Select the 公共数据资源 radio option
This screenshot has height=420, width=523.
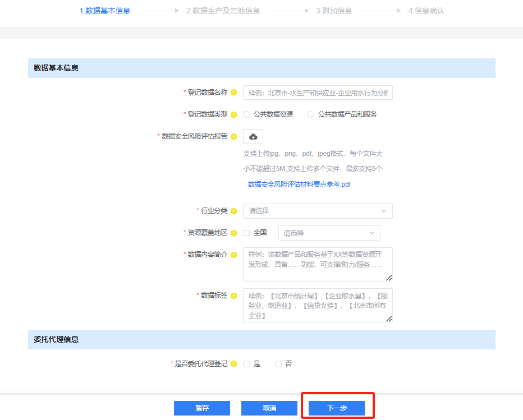[x=246, y=114]
